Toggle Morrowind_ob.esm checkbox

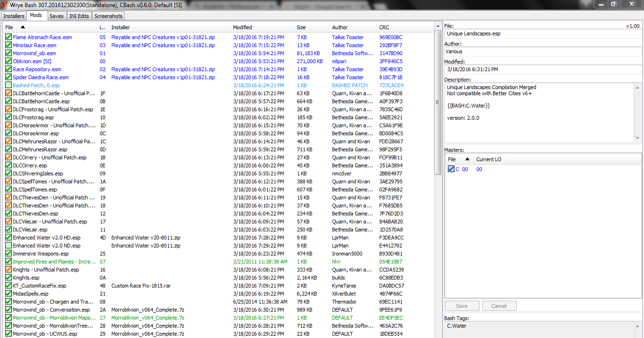pos(8,53)
